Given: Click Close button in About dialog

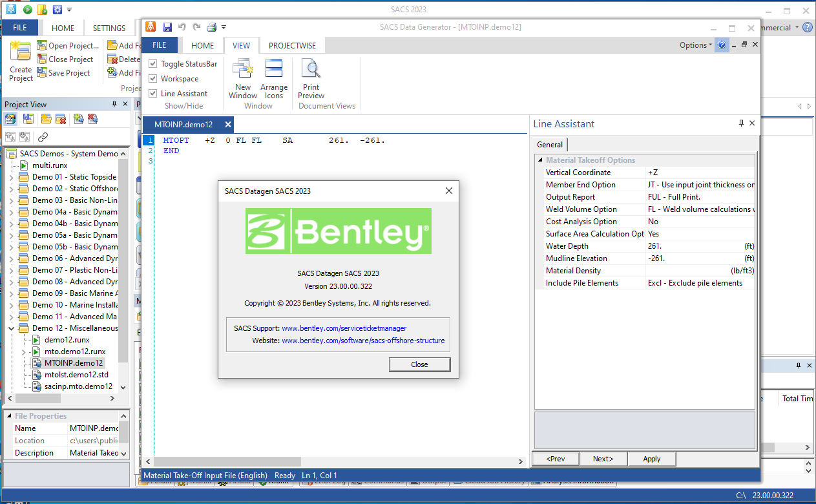Looking at the screenshot, I should (419, 364).
